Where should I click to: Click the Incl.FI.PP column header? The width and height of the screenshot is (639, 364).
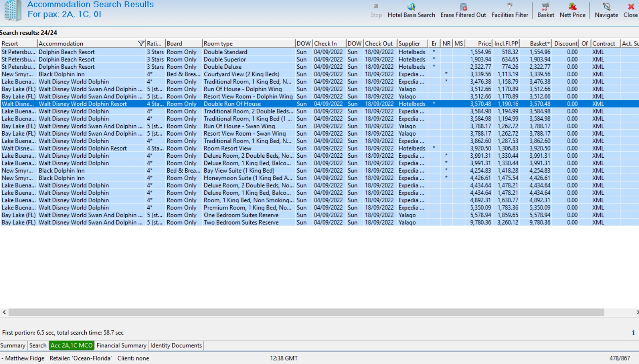pos(506,43)
